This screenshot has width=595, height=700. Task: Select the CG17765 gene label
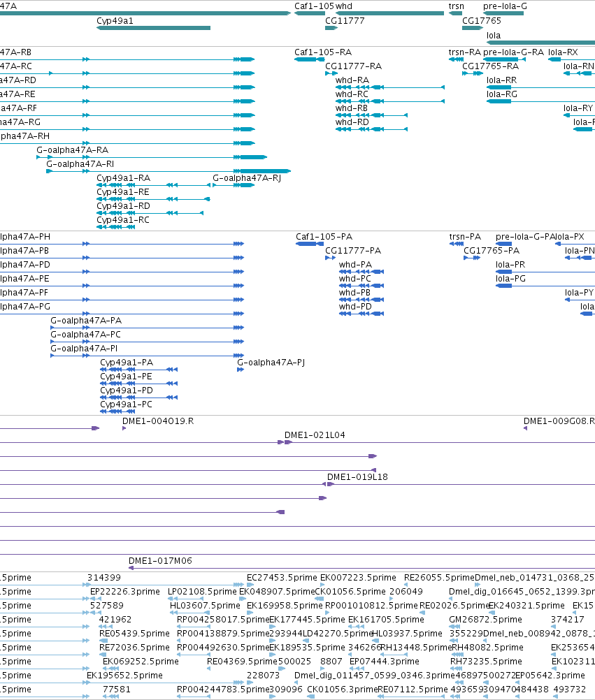coord(482,21)
